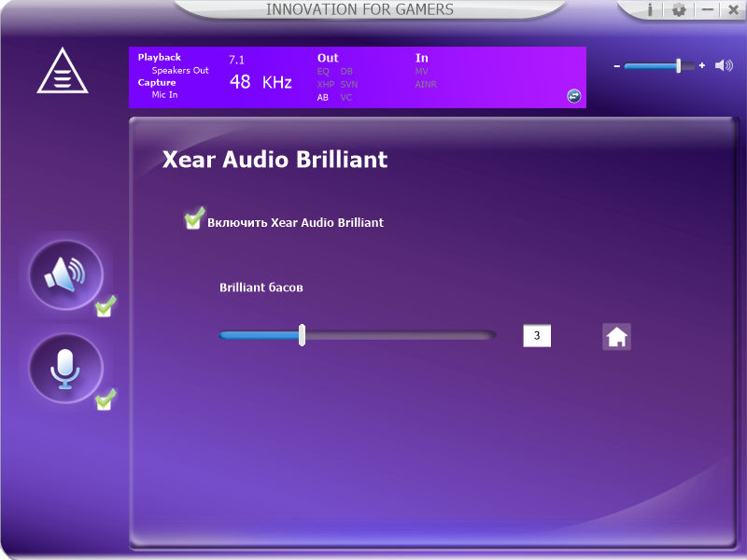Mute sound with the speaker icon
Image resolution: width=747 pixels, height=560 pixels.
point(724,65)
